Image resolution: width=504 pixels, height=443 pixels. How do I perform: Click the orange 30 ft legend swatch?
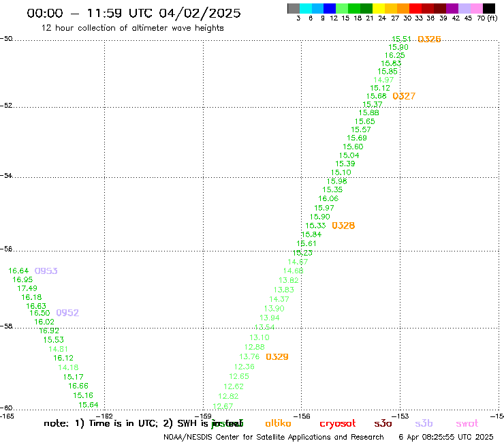(x=403, y=8)
